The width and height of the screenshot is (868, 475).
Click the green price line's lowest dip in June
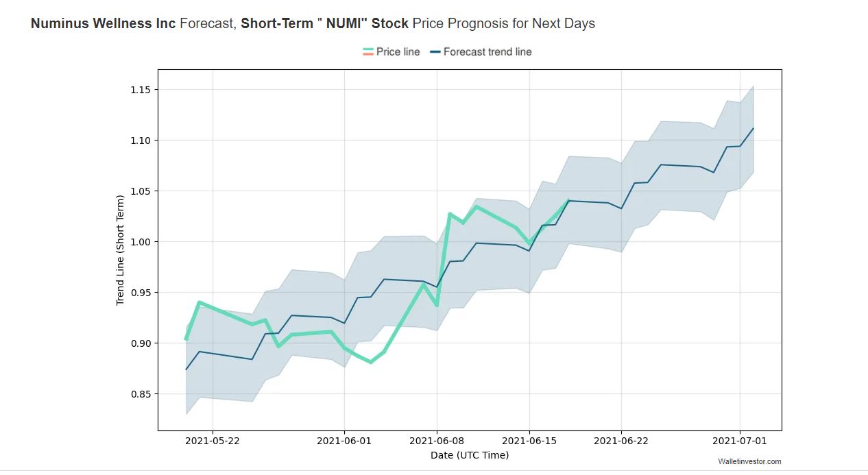(x=371, y=362)
